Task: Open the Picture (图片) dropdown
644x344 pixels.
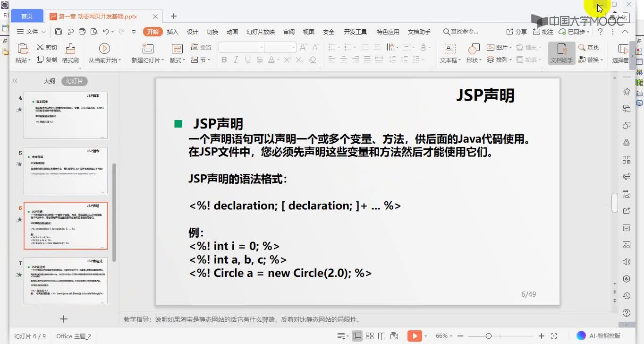Action: tap(500, 47)
